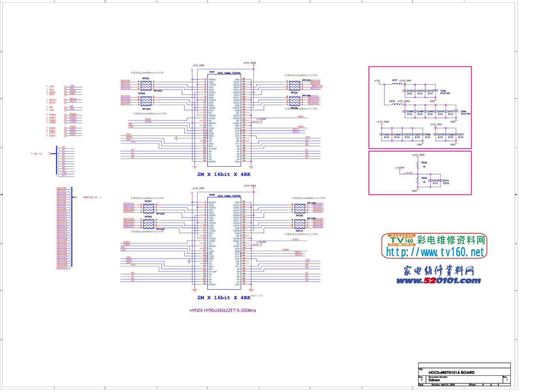The image size is (555, 392).
Task: Select the C573 0.01U capacitor label
Action: (446, 182)
